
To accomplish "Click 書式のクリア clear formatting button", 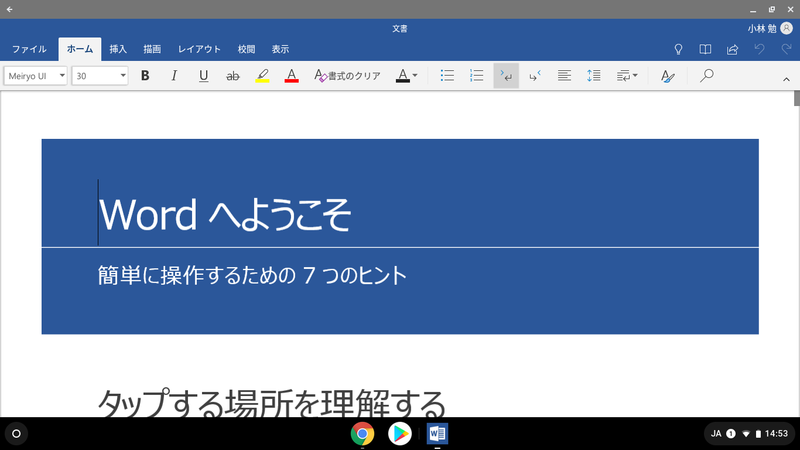I will [347, 76].
